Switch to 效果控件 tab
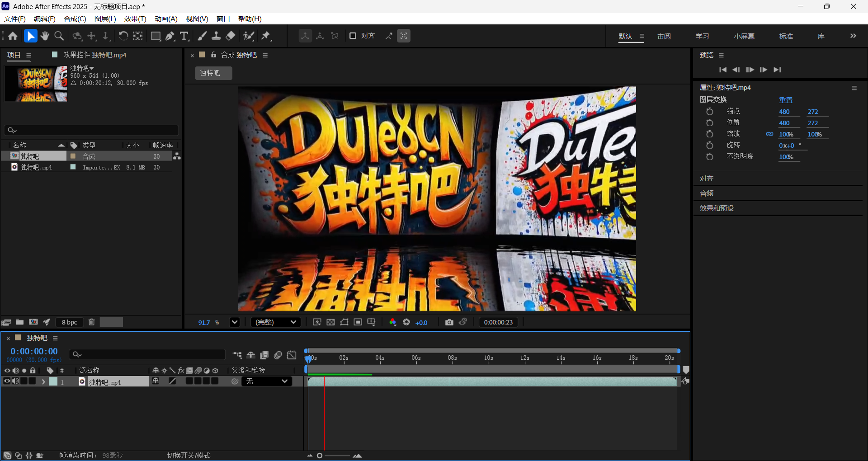The width and height of the screenshot is (868, 461). coord(94,55)
